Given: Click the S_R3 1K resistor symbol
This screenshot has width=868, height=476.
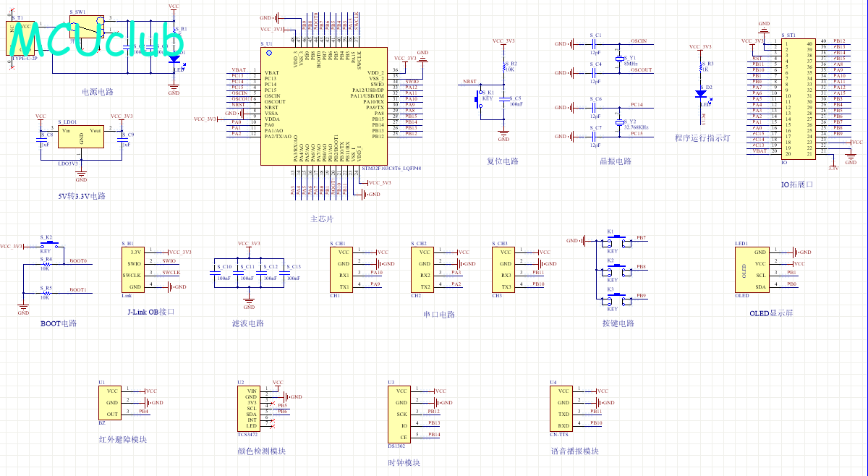Looking at the screenshot, I should (x=700, y=67).
